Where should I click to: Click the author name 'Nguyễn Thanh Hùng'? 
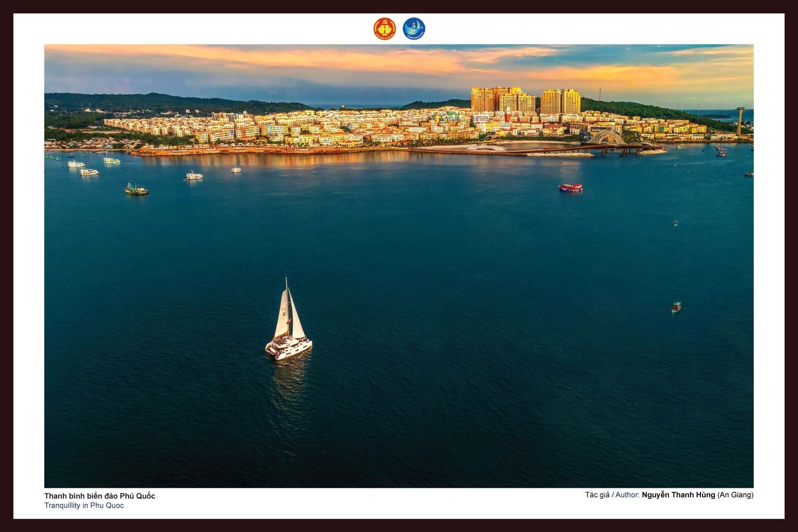pos(678,495)
